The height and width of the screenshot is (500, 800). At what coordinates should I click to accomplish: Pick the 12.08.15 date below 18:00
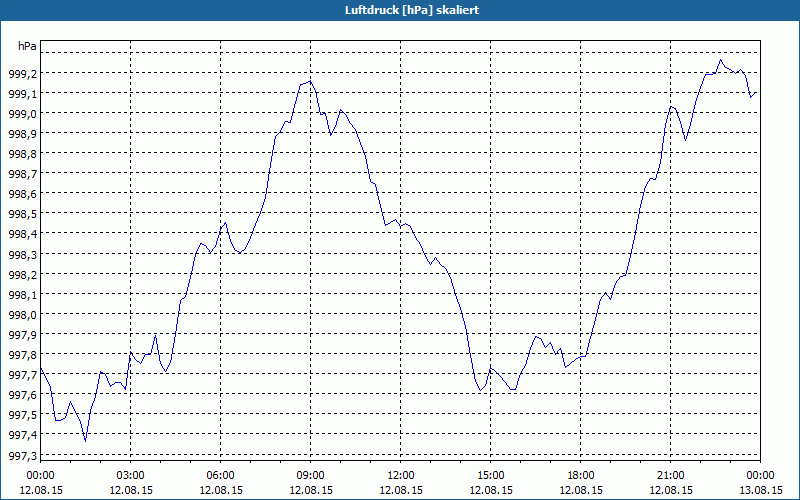coord(581,490)
